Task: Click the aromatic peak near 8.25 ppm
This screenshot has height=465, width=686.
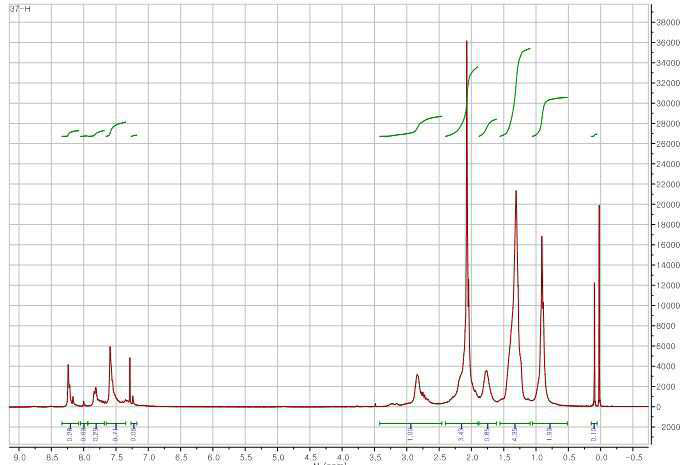Action: pos(68,366)
